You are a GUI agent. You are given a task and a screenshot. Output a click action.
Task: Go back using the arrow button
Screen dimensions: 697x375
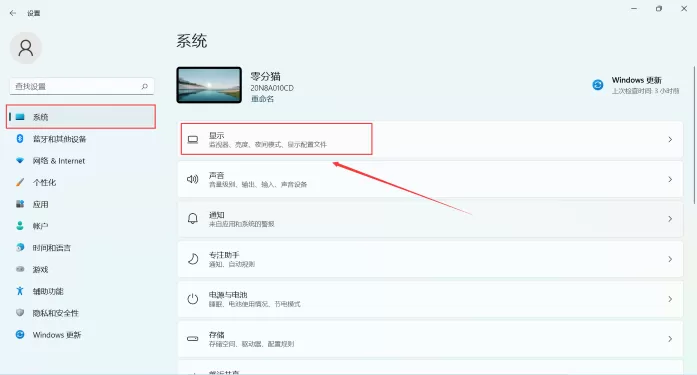(x=12, y=13)
